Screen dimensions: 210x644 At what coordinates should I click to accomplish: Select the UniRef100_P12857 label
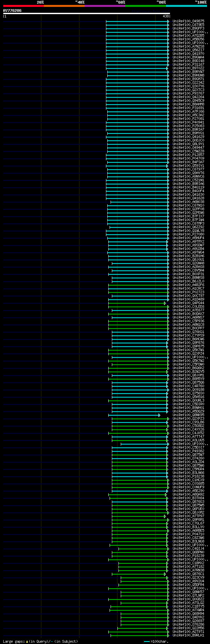pos(189,155)
